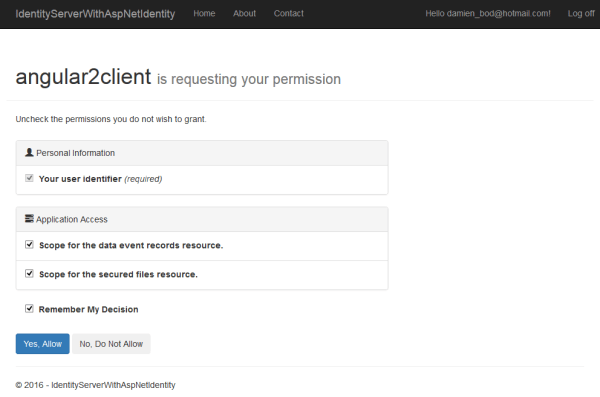Viewport: 600px width, 397px height.
Task: Click the Application Access server icon
Action: (29, 219)
